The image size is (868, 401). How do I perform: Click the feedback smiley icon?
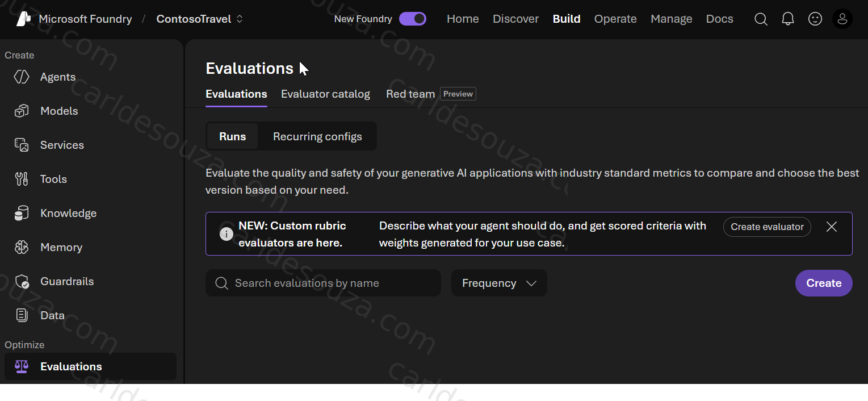(815, 19)
